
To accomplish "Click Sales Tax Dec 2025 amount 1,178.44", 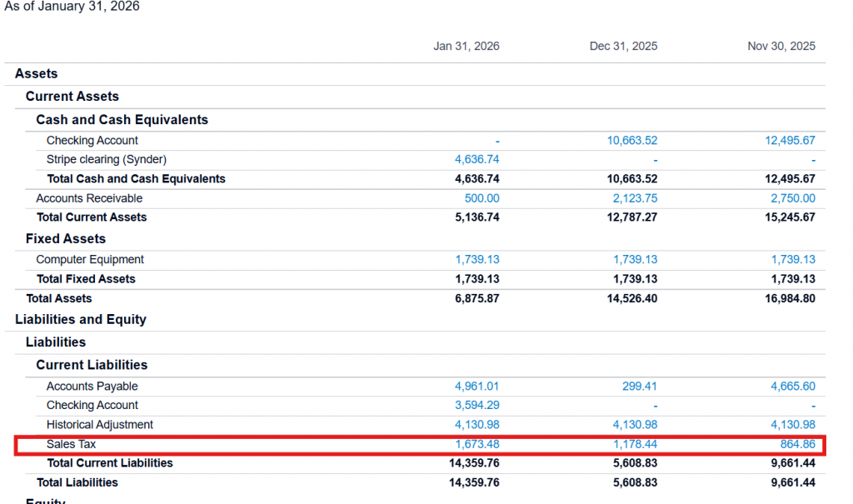I will [635, 444].
